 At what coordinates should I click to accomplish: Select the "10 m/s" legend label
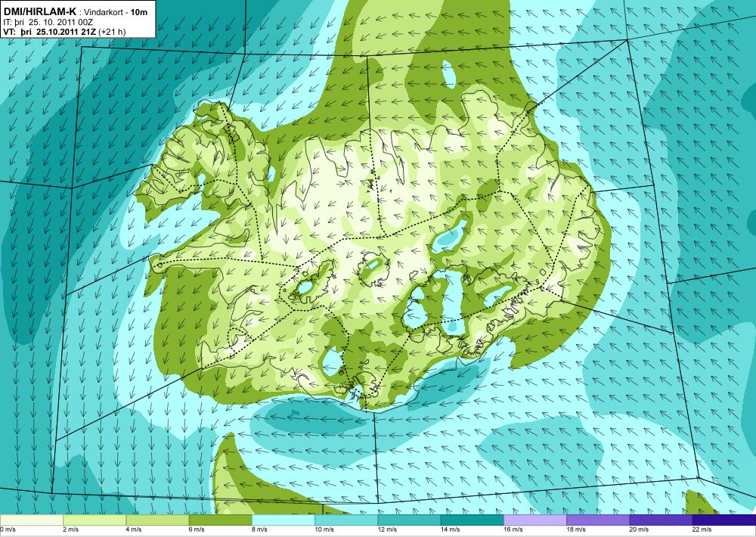pos(324,529)
